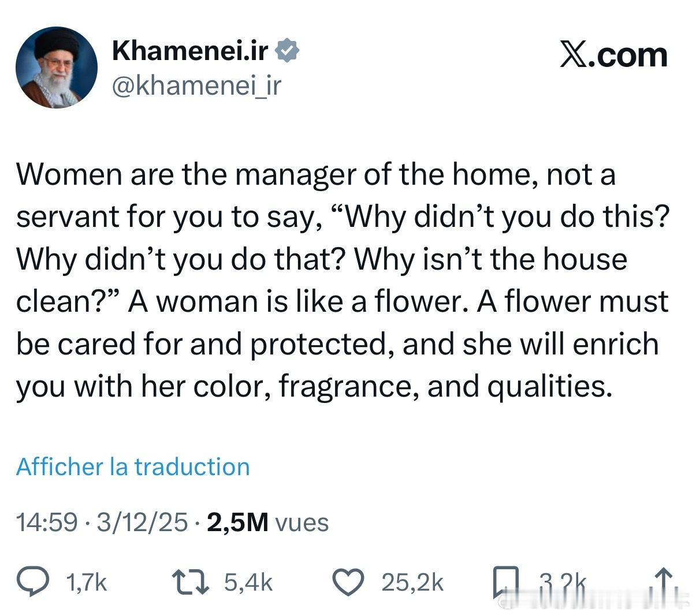The height and width of the screenshot is (616, 696).
Task: Click the 1,7k replies count
Action: point(86,583)
